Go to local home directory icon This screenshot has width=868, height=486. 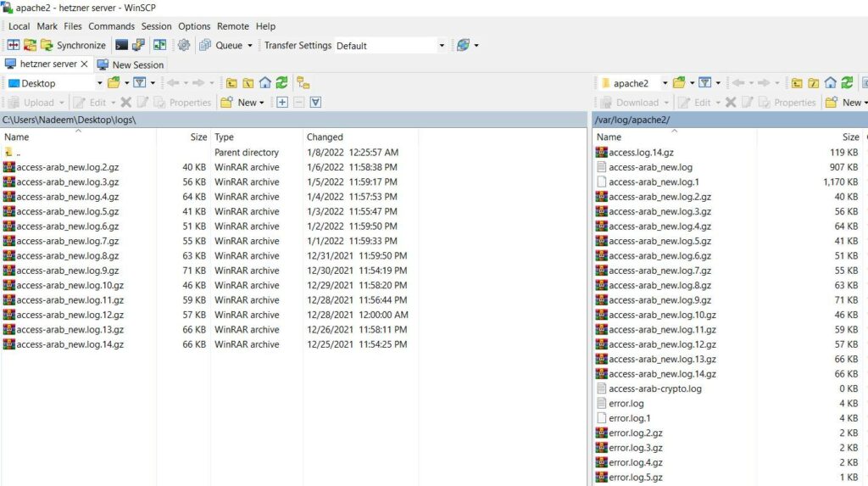pos(265,83)
